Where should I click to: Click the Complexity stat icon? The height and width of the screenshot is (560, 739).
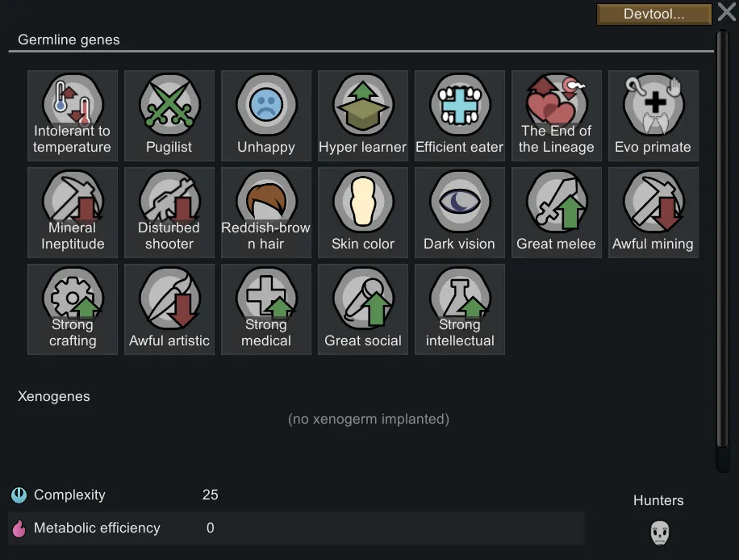[19, 495]
